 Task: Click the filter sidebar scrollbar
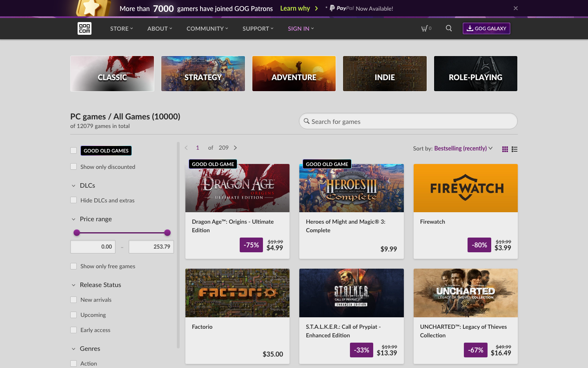[178, 245]
